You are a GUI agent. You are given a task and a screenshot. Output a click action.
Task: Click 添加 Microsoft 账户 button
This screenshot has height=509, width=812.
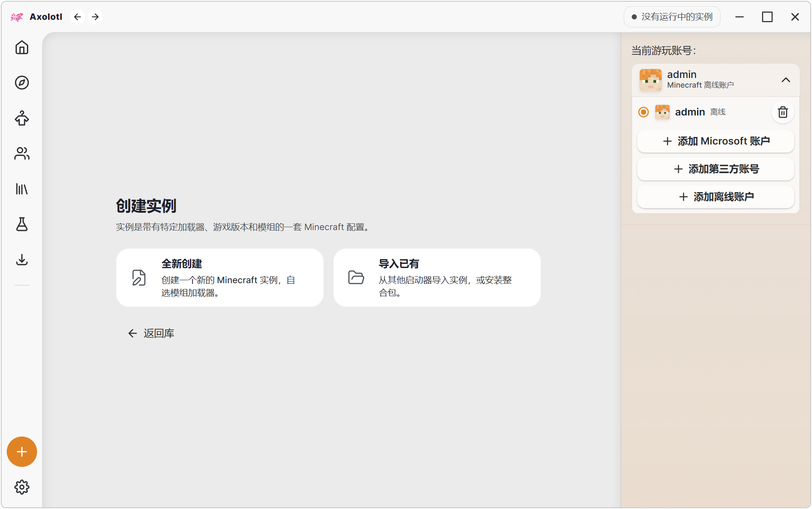(716, 141)
